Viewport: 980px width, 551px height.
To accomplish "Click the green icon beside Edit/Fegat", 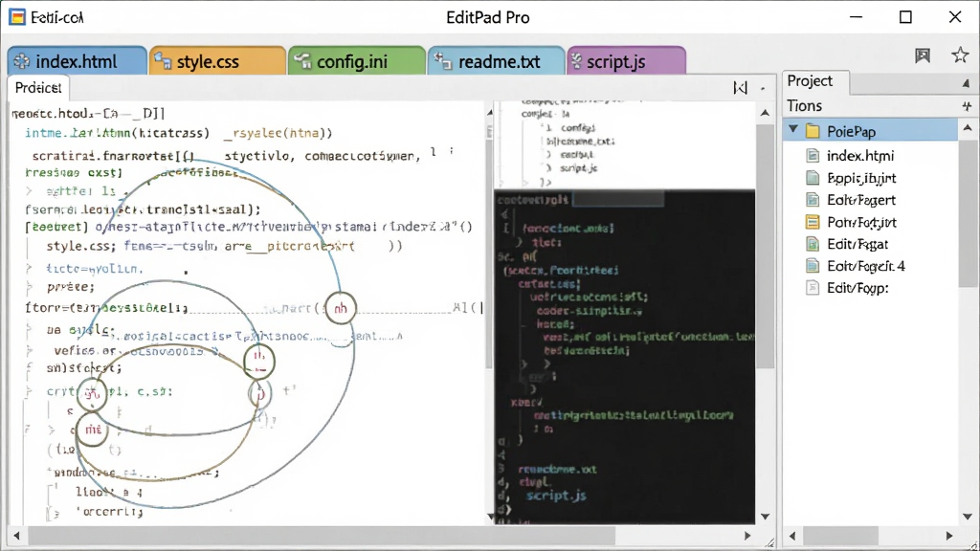I will coord(813,244).
